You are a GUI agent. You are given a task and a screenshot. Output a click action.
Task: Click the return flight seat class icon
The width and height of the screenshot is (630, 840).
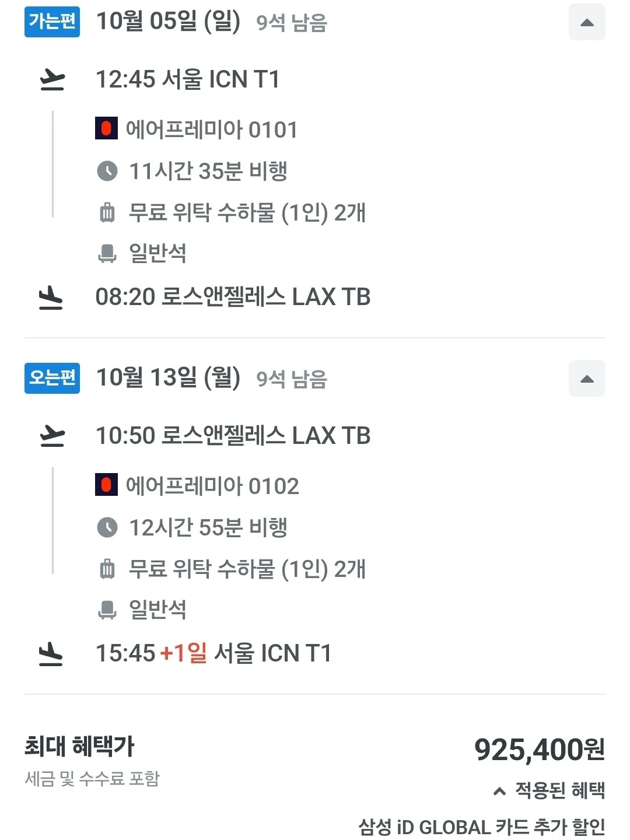click(107, 610)
